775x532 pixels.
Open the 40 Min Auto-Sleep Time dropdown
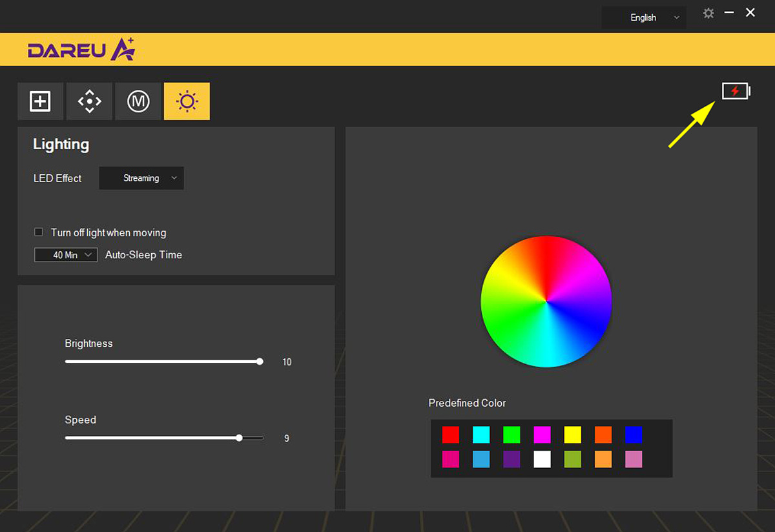(66, 255)
